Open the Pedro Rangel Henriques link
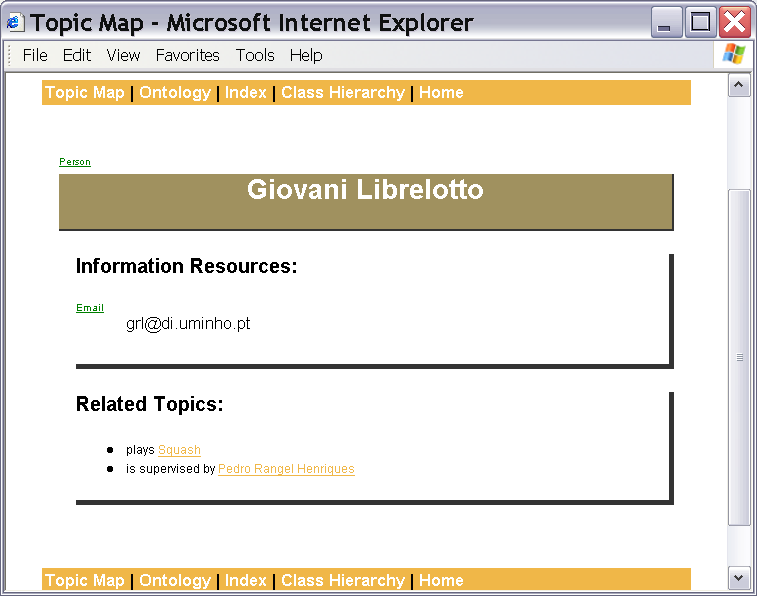This screenshot has width=757, height=596. click(x=286, y=469)
